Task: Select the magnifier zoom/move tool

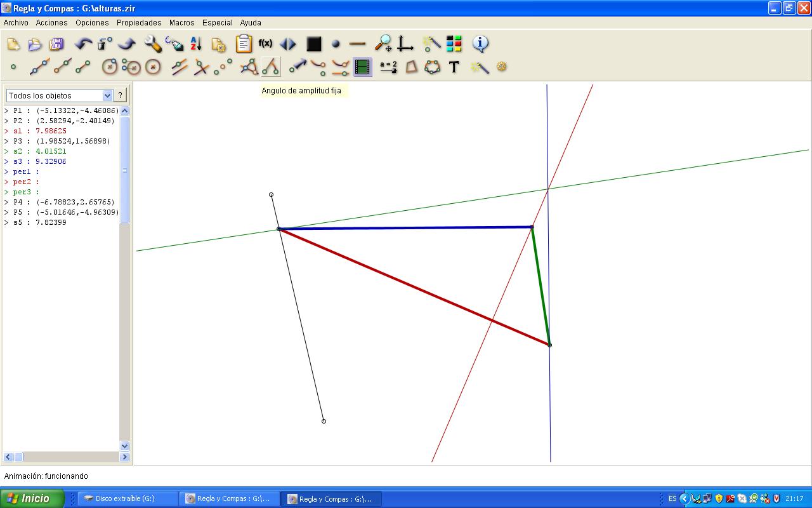Action: click(383, 44)
